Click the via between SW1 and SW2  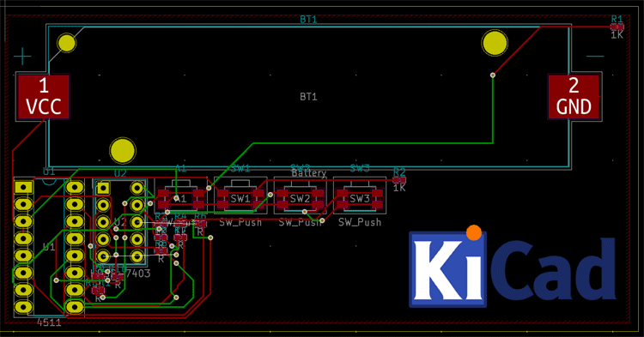click(270, 195)
